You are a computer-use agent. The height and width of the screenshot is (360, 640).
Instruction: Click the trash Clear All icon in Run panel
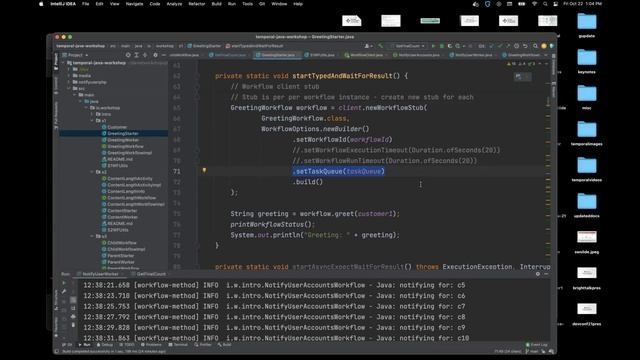[73, 325]
